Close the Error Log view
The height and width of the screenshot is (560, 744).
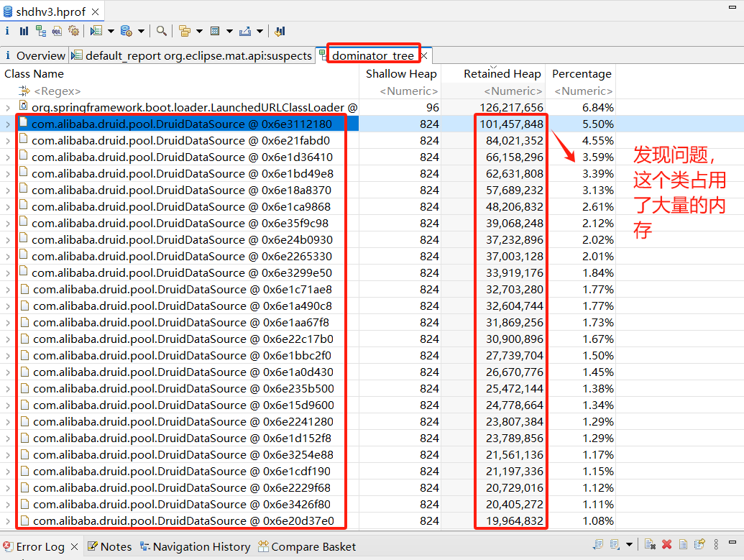(x=74, y=547)
